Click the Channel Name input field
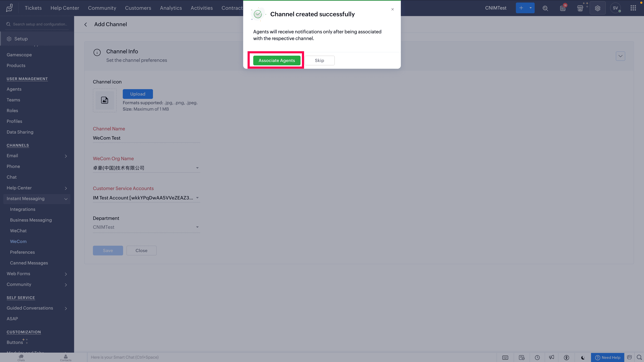This screenshot has height=362, width=644. 146,138
